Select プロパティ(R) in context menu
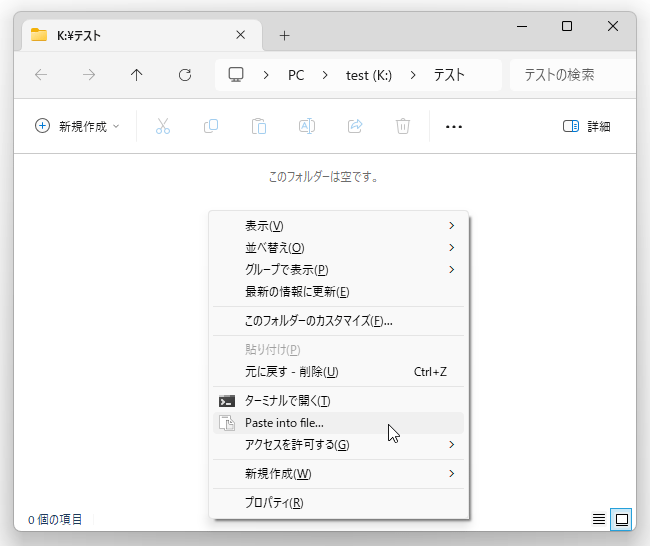The image size is (650, 546). coord(338,503)
